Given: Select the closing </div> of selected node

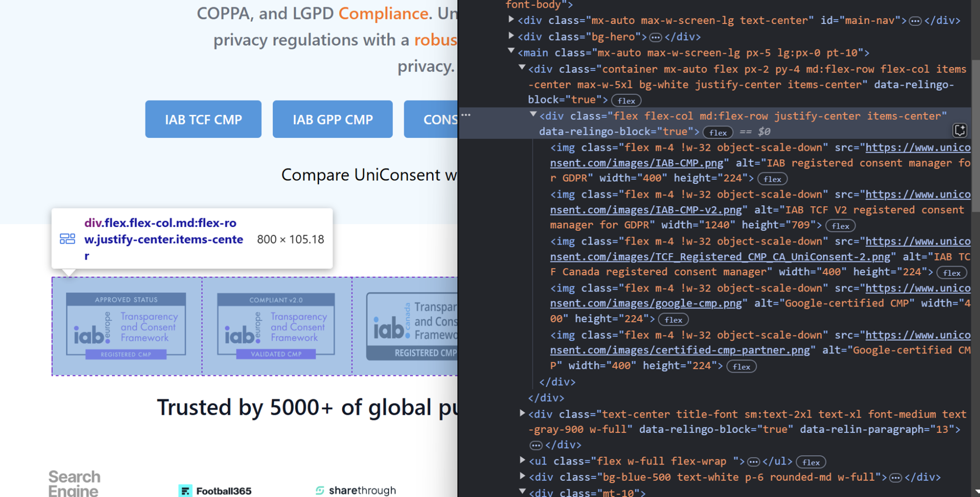Looking at the screenshot, I should pyautogui.click(x=557, y=382).
